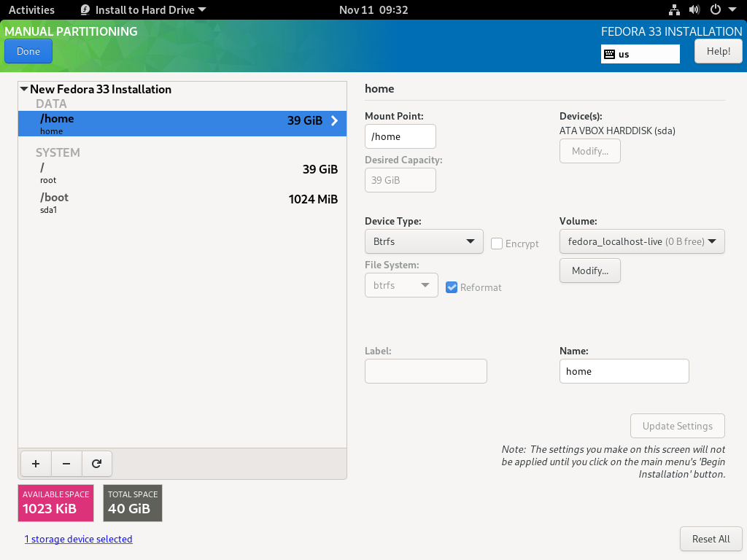Click the AVAILABLE SPACE 1023 KiB box
Viewport: 747px width, 560px height.
55,503
